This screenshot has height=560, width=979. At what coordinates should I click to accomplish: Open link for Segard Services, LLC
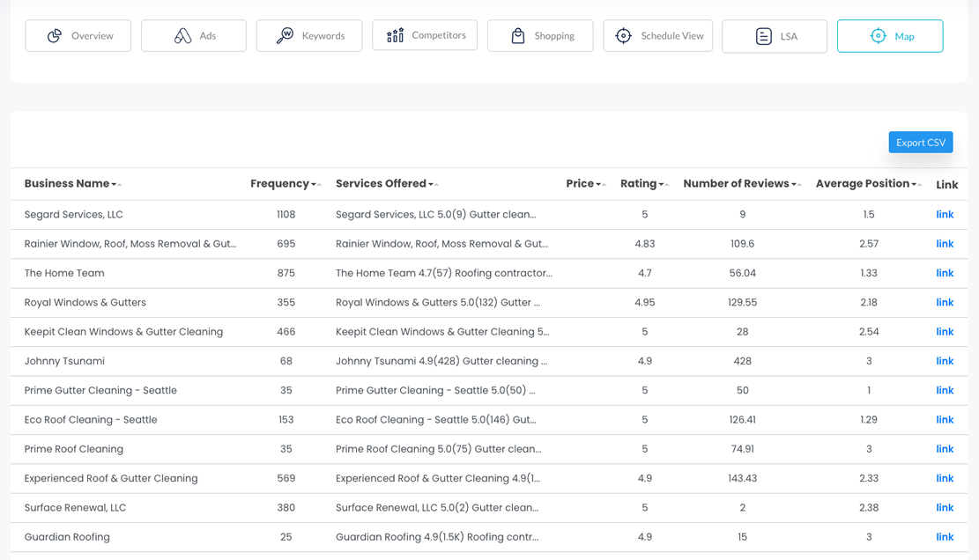(x=945, y=215)
